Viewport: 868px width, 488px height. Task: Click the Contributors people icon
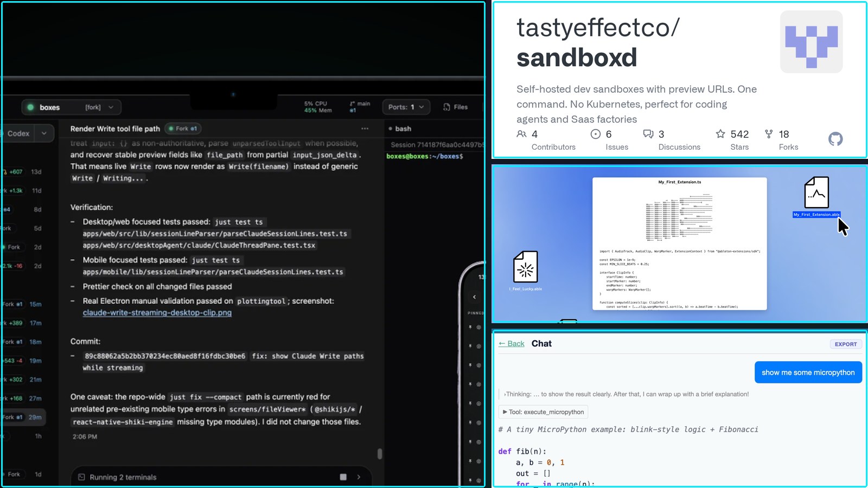click(x=521, y=134)
